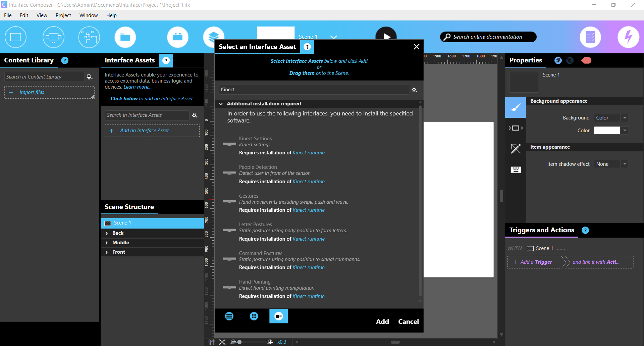Click the briefcase-shaped toolbar icon
The width and height of the screenshot is (644, 346).
(178, 37)
